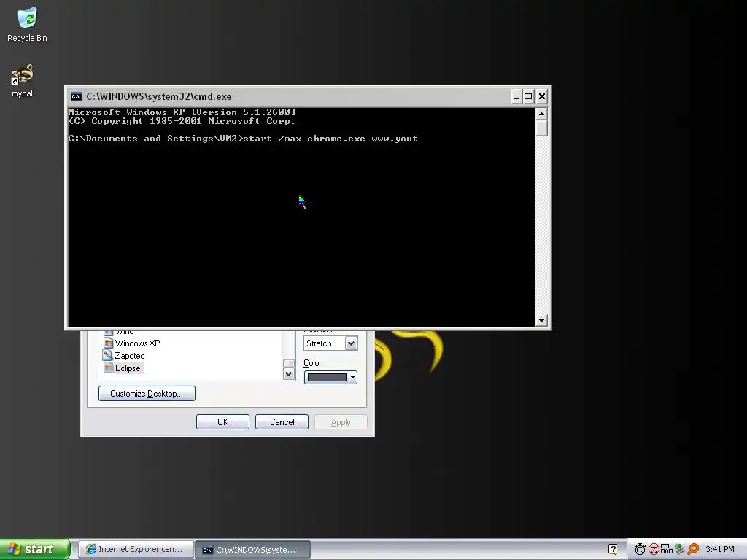Click the cmd window scrollbar thumb
The width and height of the screenshot is (747, 560).
(x=541, y=128)
